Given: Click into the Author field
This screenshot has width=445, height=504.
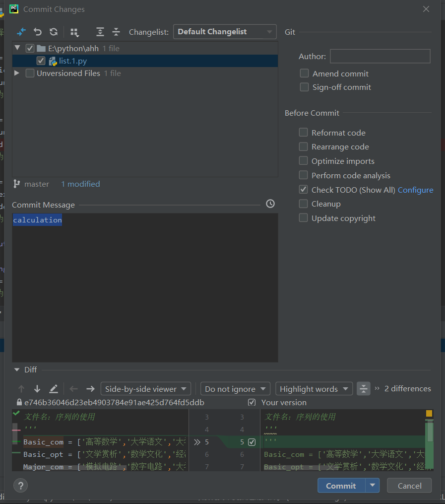Looking at the screenshot, I should 380,56.
